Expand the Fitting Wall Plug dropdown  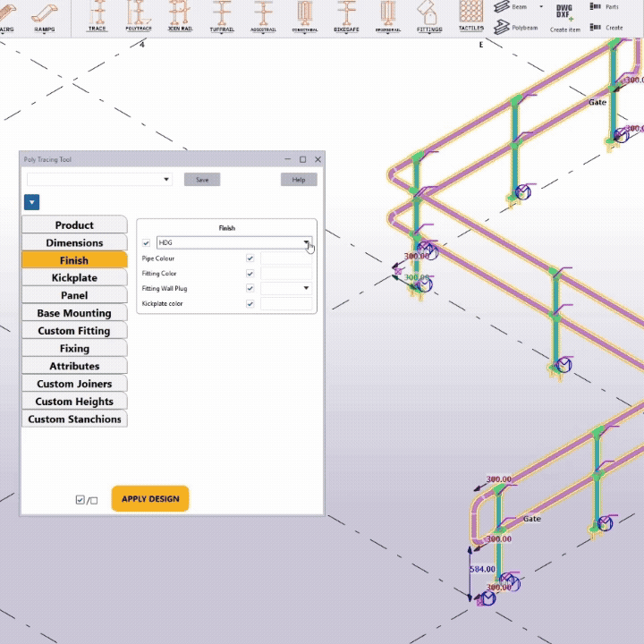point(306,289)
